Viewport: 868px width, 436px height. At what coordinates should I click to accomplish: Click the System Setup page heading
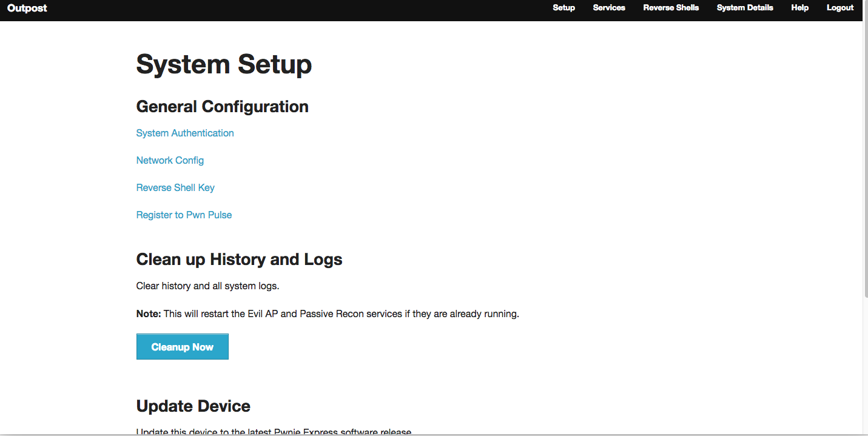pyautogui.click(x=224, y=64)
